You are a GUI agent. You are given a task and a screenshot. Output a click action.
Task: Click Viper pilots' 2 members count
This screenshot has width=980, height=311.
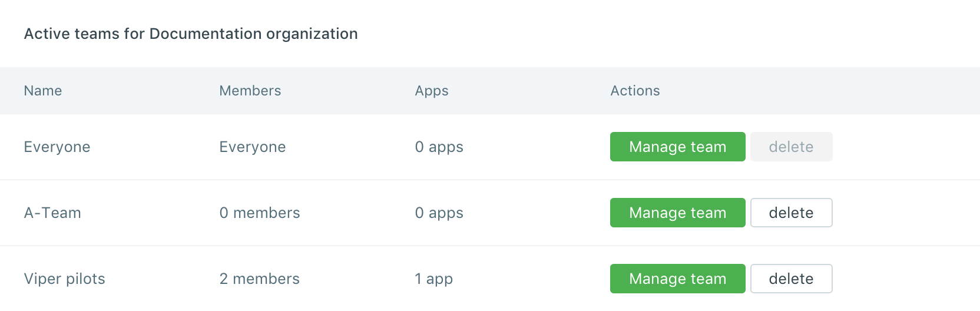pos(260,279)
